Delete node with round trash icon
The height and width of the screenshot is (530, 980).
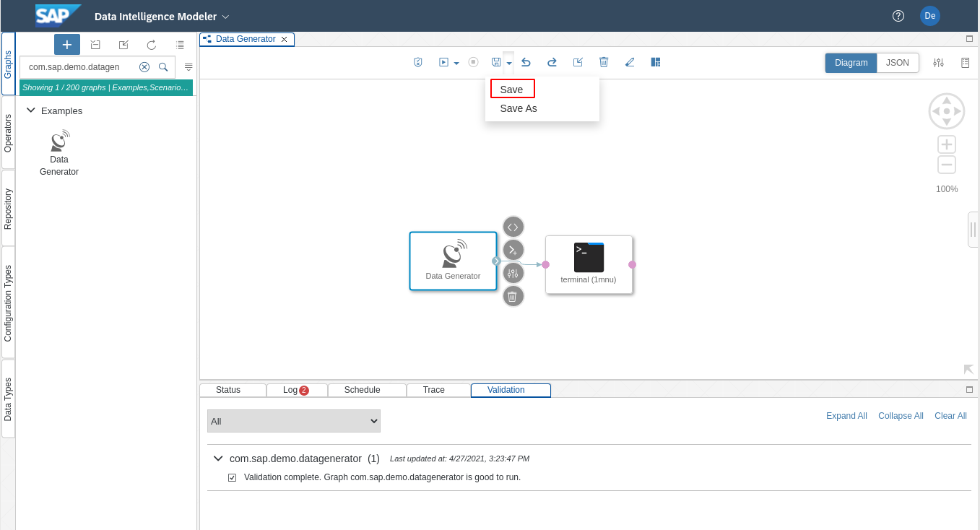(513, 296)
